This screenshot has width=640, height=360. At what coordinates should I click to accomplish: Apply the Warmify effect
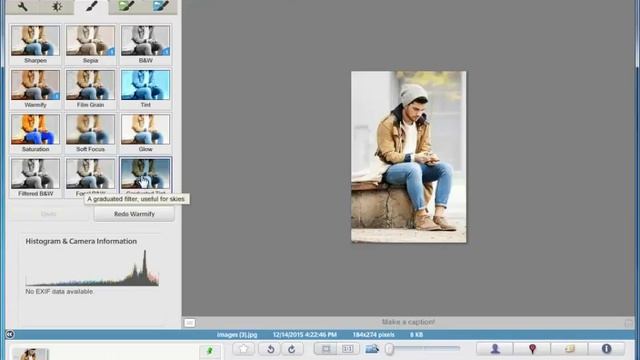coord(36,89)
